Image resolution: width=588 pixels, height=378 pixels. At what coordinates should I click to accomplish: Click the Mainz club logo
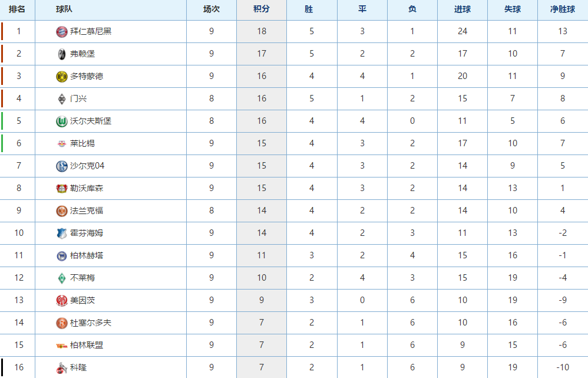pyautogui.click(x=61, y=301)
